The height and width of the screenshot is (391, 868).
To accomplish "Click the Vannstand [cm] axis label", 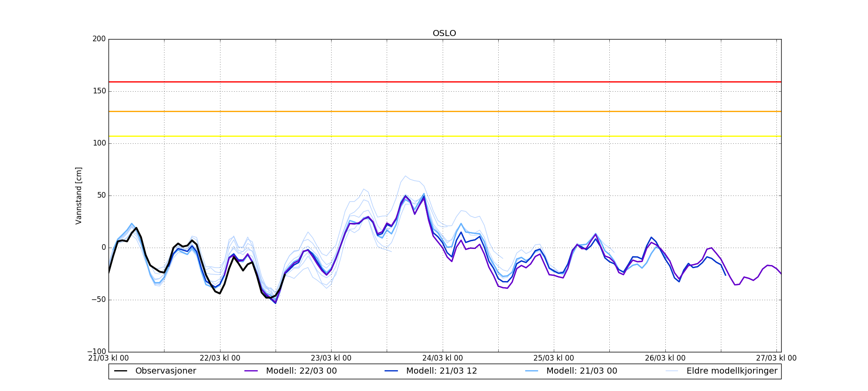I will coord(79,195).
